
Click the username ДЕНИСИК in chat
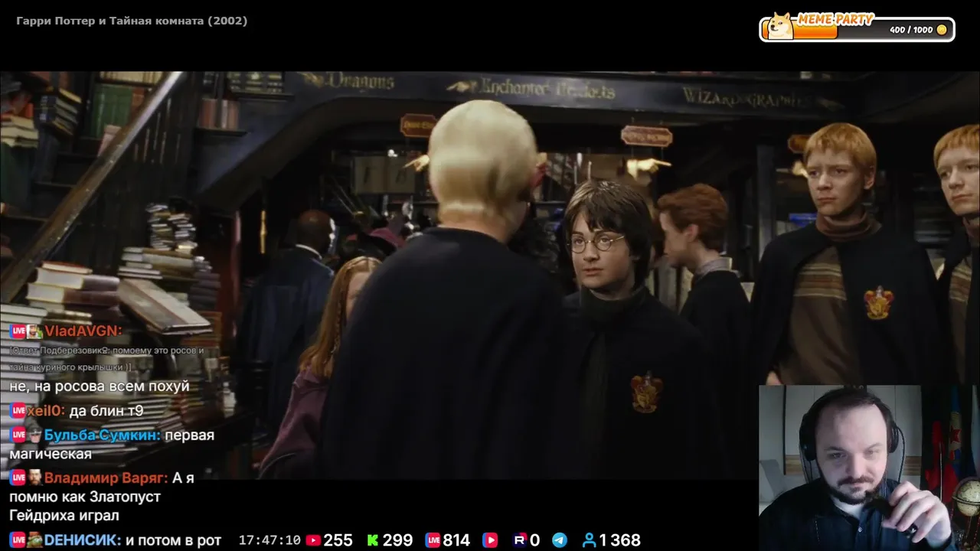click(83, 540)
